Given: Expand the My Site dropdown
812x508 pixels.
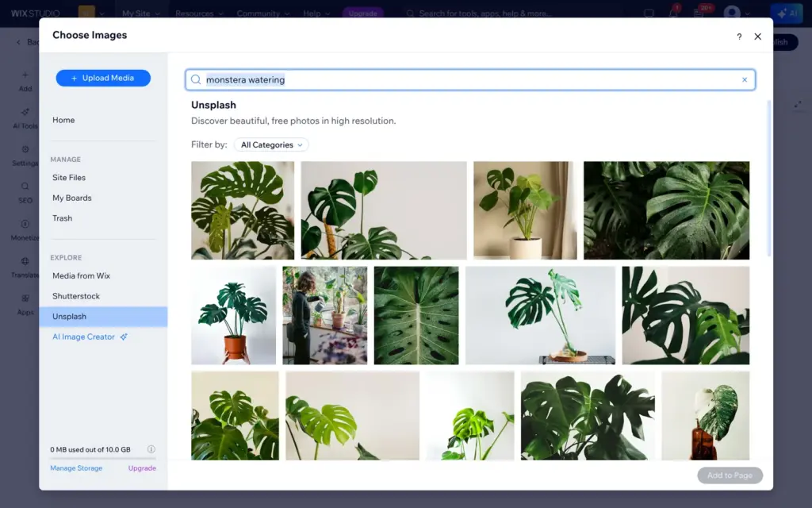Looking at the screenshot, I should pyautogui.click(x=141, y=13).
